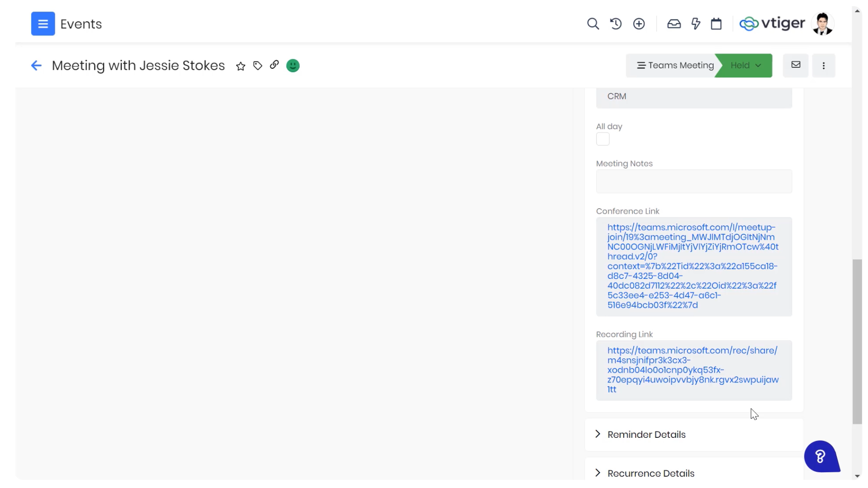Open the quick create plus
Image resolution: width=868 pixels, height=488 pixels.
point(639,24)
